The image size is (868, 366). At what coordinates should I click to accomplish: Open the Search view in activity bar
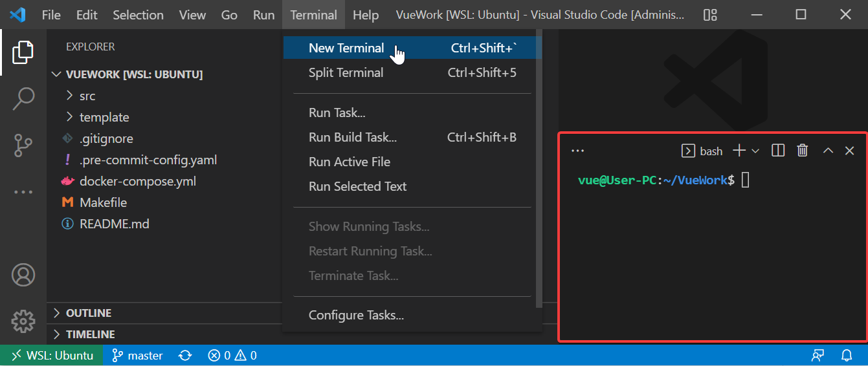(x=23, y=99)
